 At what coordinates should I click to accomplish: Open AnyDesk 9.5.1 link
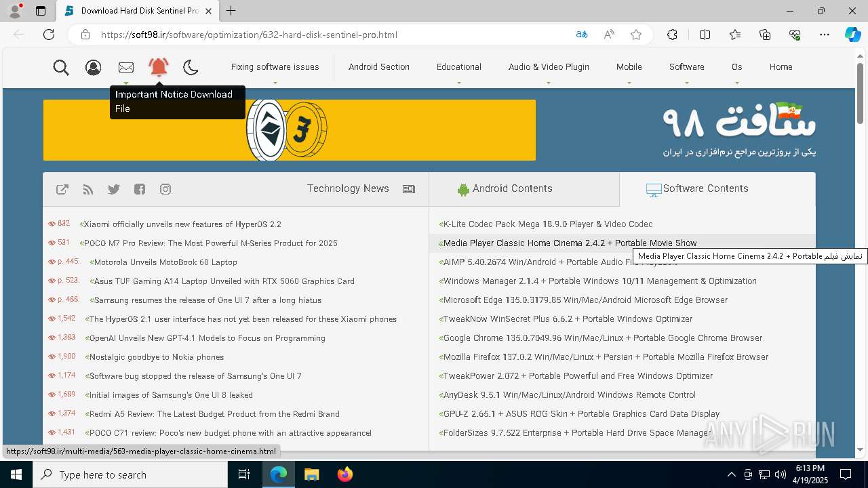point(569,395)
